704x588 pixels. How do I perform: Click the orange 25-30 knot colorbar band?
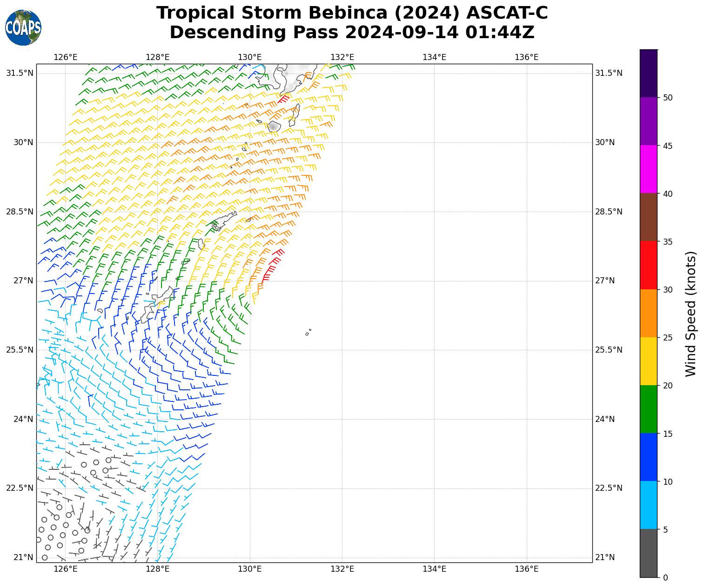point(648,313)
